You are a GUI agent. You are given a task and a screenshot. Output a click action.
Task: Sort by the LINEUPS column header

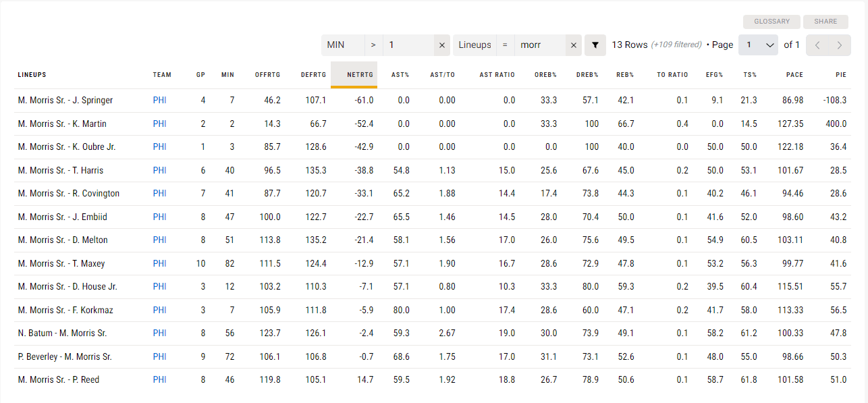point(32,75)
